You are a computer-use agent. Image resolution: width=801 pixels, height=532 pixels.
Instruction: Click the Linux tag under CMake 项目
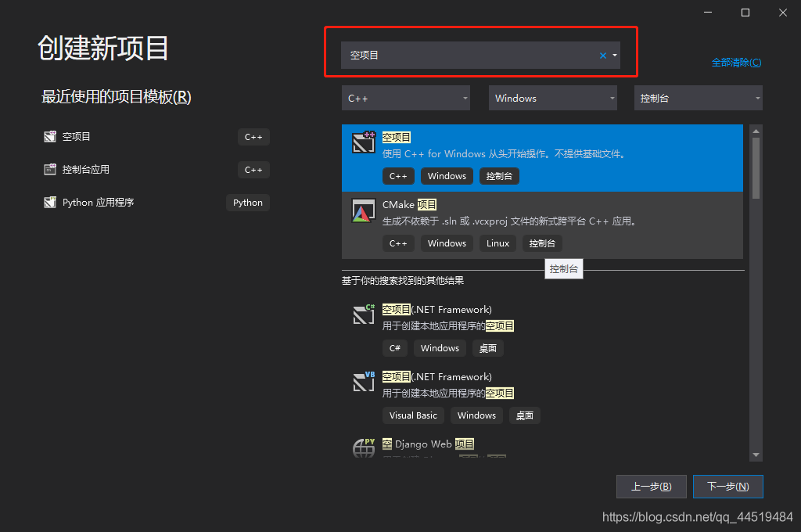(497, 243)
